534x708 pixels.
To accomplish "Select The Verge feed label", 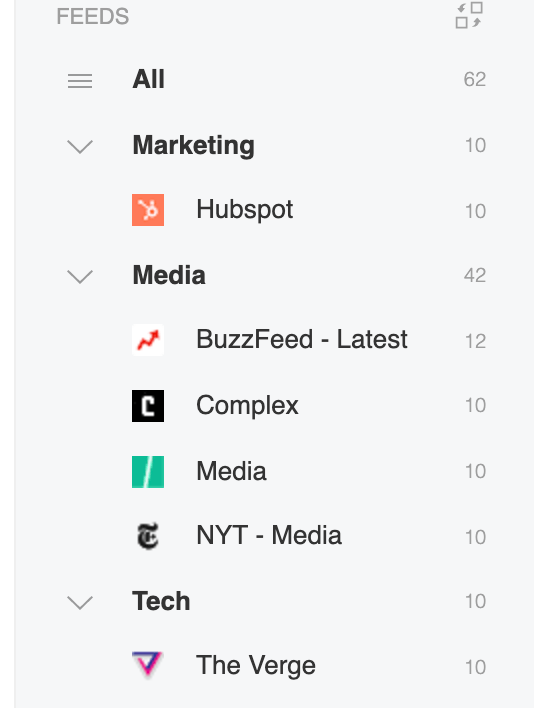I will click(256, 666).
